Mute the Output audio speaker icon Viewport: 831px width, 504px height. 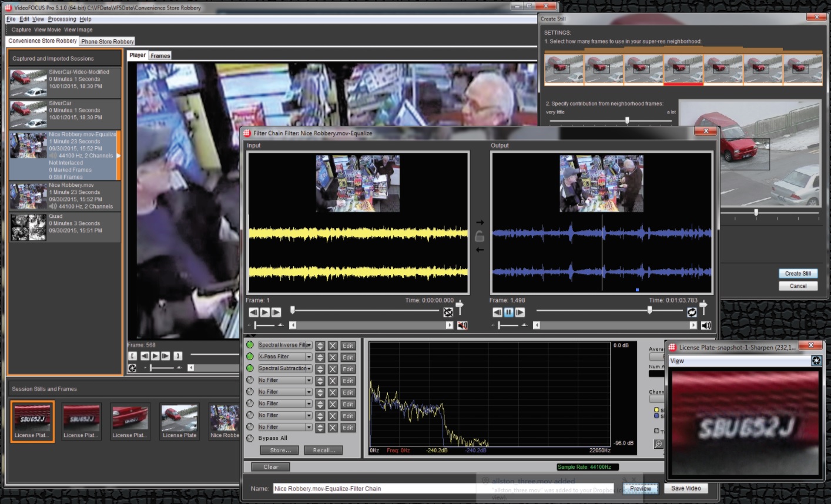(706, 325)
